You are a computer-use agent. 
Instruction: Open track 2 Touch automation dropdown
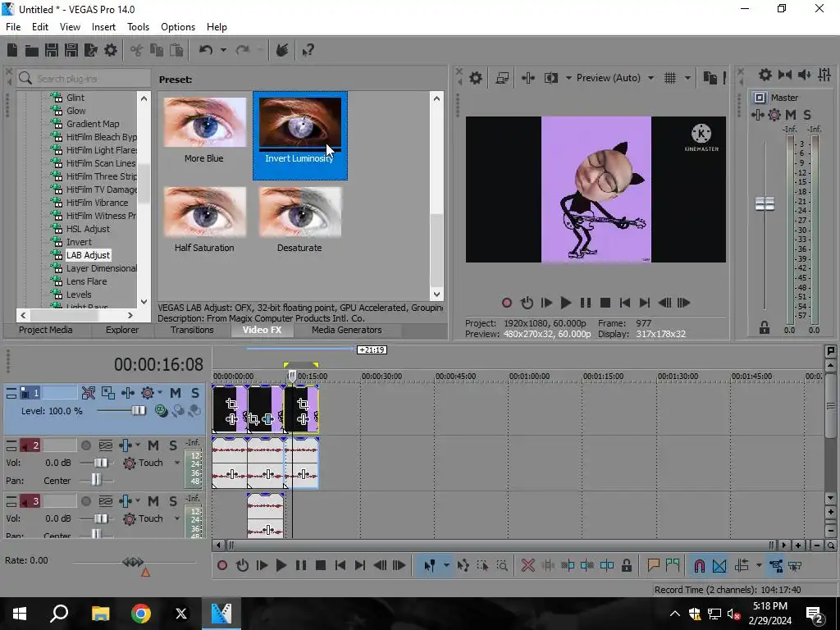tap(177, 463)
